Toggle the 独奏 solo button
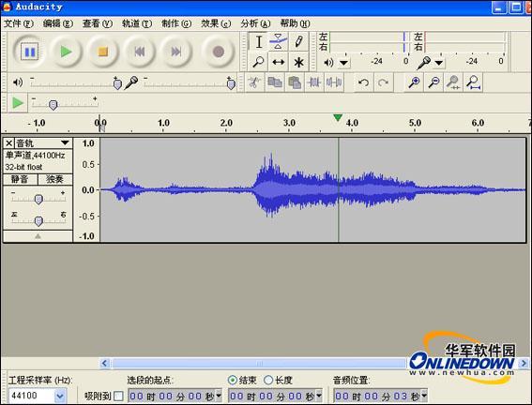532x405 pixels. (x=54, y=179)
